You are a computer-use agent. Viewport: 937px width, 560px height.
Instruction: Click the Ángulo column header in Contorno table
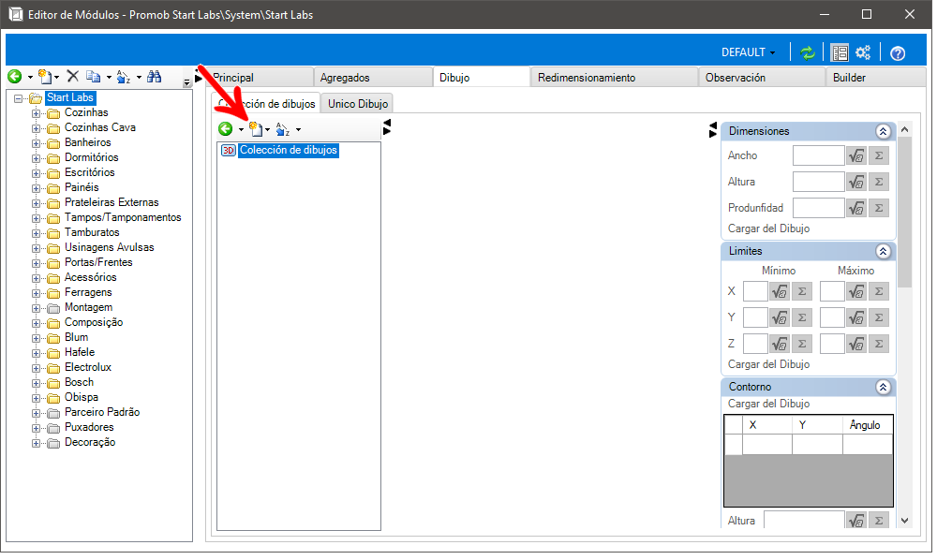click(x=868, y=425)
